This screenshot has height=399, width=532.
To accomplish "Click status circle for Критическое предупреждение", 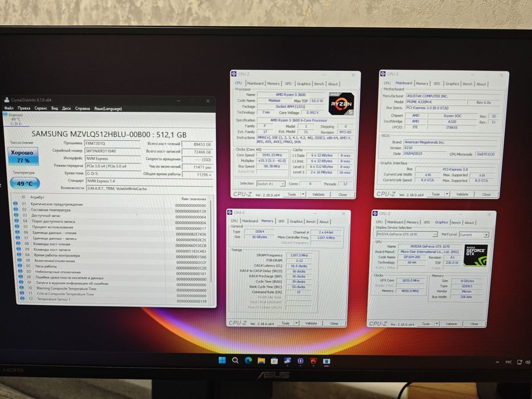I will pyautogui.click(x=15, y=203).
